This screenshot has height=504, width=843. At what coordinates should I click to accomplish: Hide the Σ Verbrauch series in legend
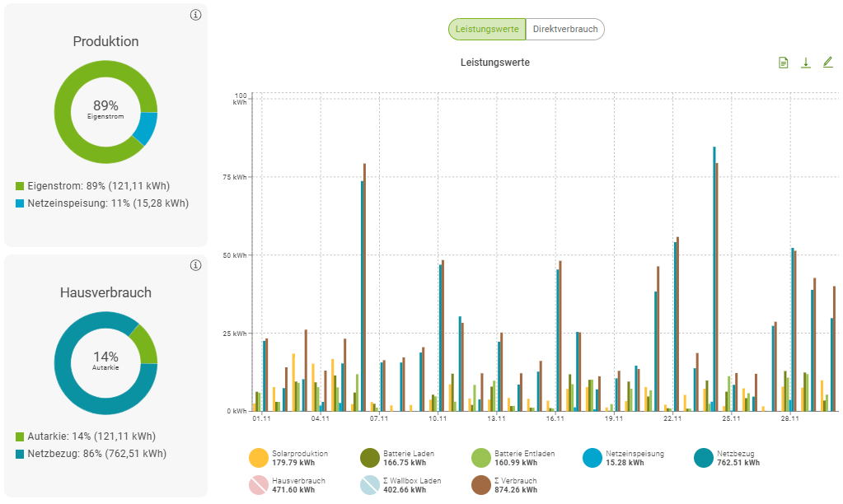pyautogui.click(x=481, y=485)
